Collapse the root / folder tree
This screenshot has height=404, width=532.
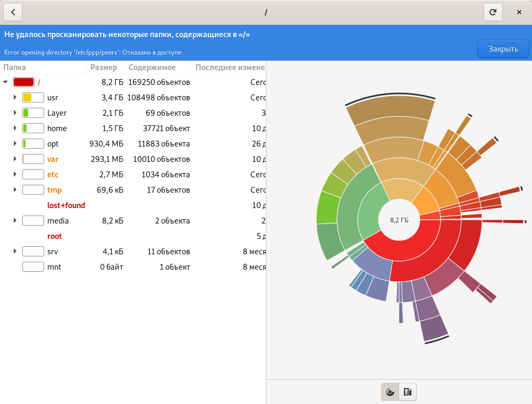tap(5, 82)
